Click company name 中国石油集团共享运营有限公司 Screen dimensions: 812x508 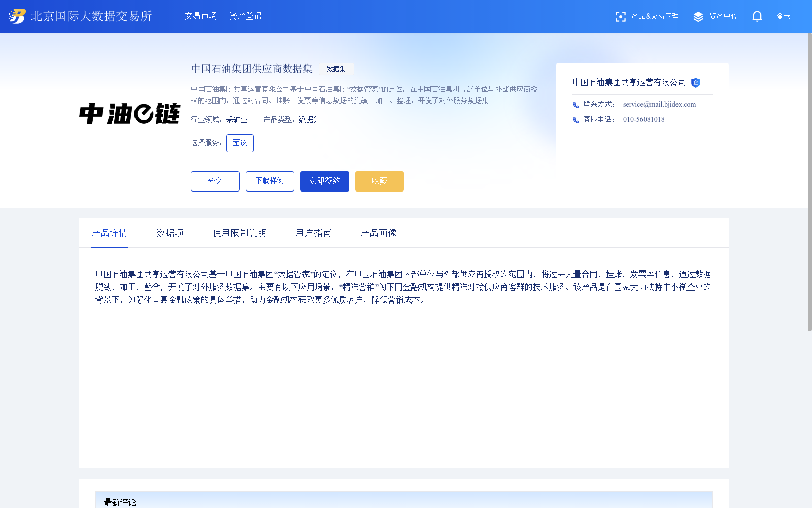(x=629, y=82)
